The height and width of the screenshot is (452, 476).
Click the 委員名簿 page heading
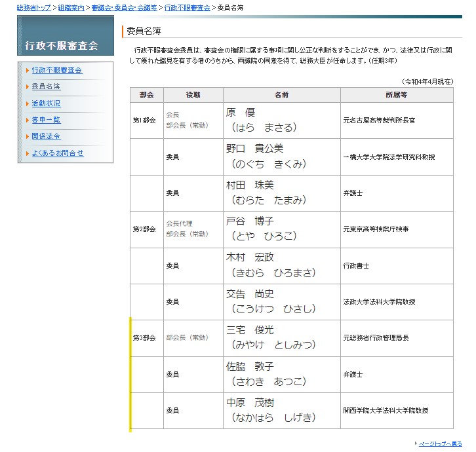coord(144,31)
